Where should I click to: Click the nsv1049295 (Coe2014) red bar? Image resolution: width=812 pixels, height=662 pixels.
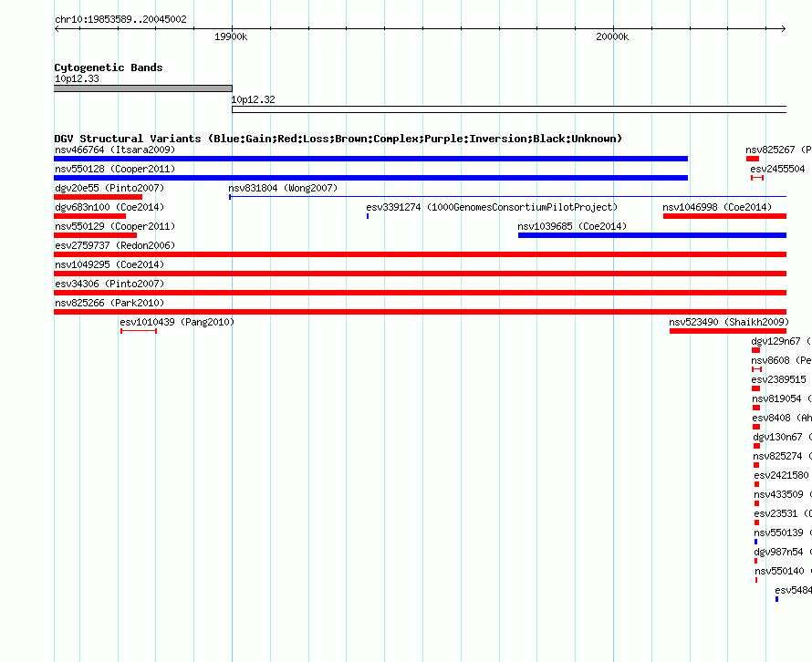[x=420, y=274]
